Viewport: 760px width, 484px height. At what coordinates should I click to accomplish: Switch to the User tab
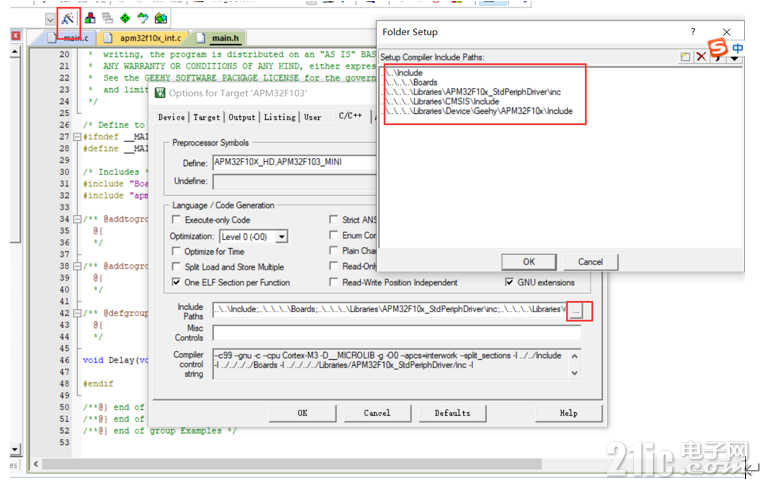click(313, 117)
